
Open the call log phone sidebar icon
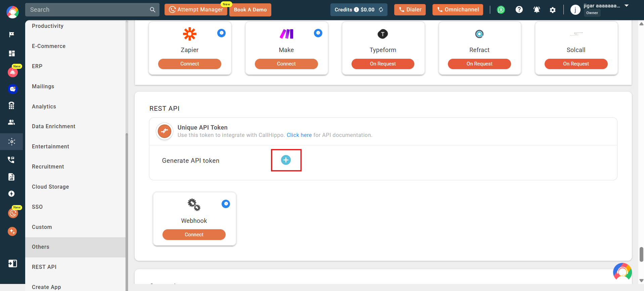coord(11,159)
